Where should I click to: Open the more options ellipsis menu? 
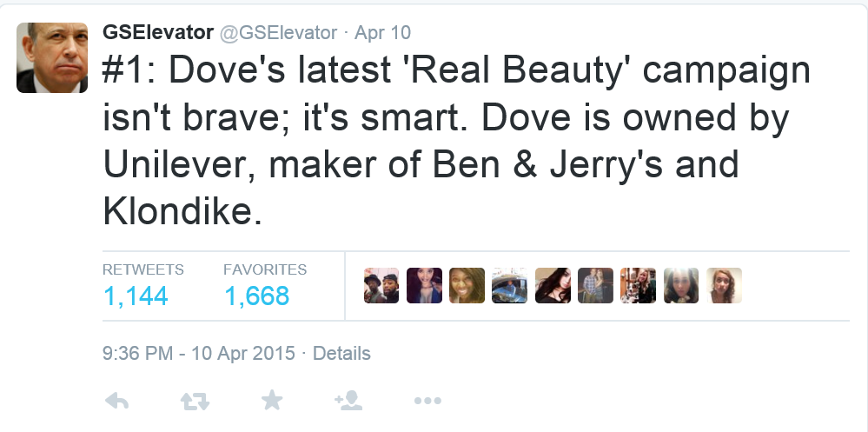click(x=427, y=401)
